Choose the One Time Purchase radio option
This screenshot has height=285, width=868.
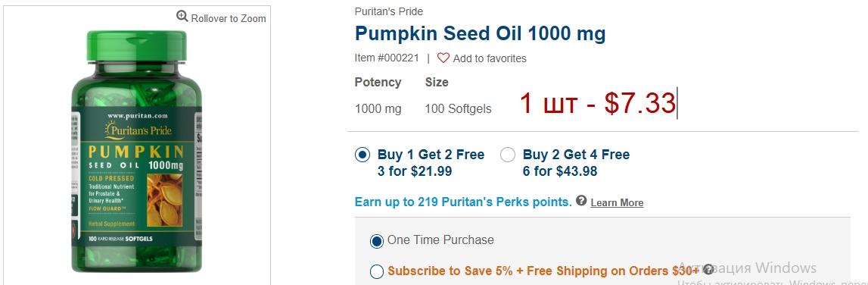pyautogui.click(x=376, y=241)
